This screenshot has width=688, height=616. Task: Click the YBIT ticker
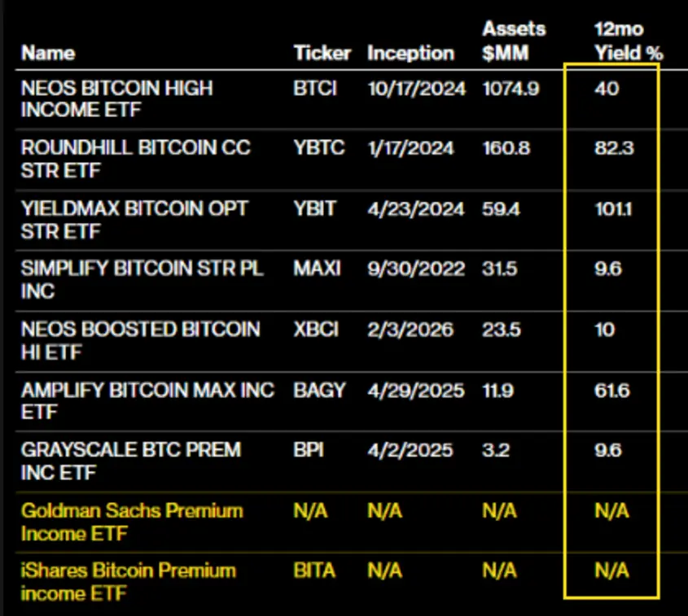[314, 208]
